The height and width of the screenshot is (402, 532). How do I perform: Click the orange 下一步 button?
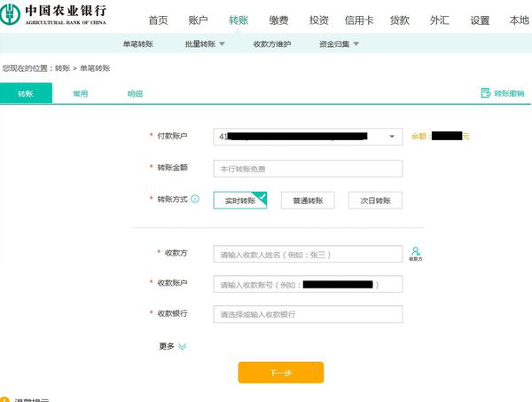click(280, 373)
